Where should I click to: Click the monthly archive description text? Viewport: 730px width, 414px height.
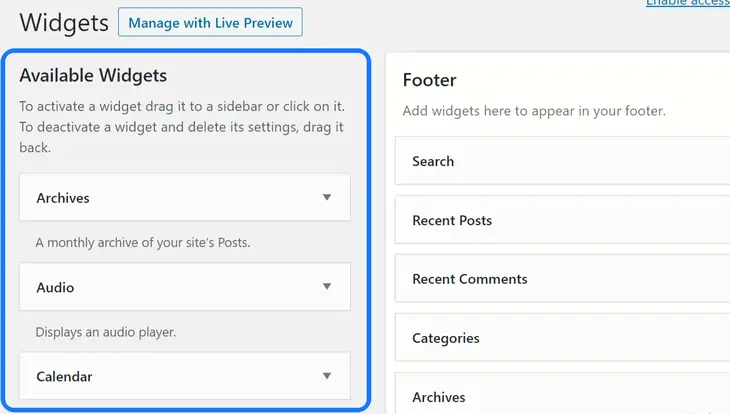pyautogui.click(x=143, y=243)
